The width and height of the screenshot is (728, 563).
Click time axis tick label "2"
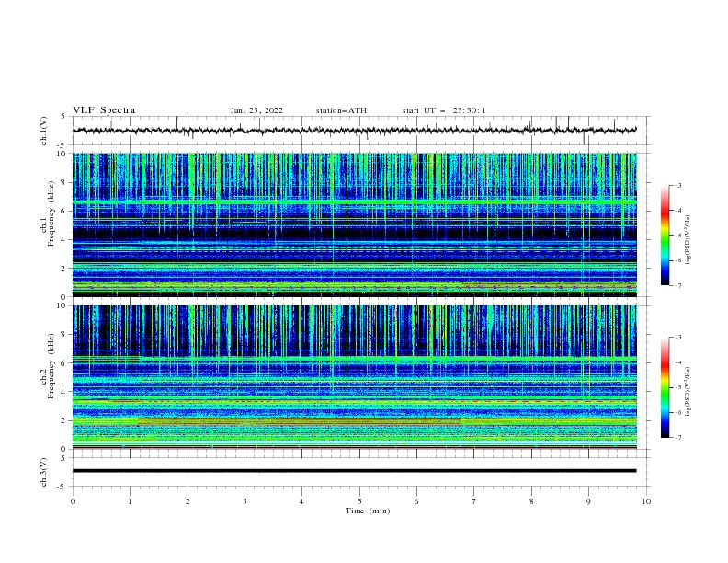(x=188, y=501)
